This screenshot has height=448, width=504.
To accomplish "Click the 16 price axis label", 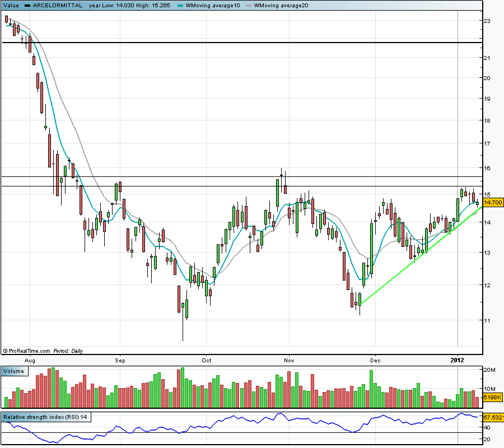I will click(487, 169).
